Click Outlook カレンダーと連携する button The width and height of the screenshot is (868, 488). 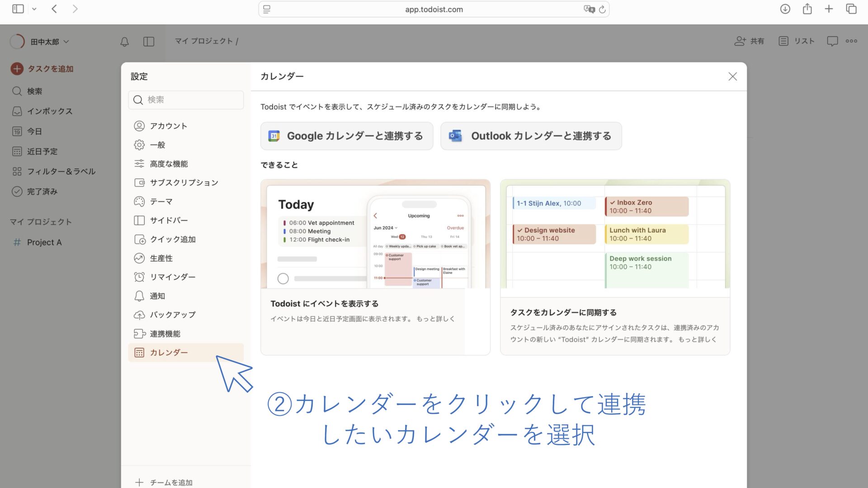click(x=531, y=136)
